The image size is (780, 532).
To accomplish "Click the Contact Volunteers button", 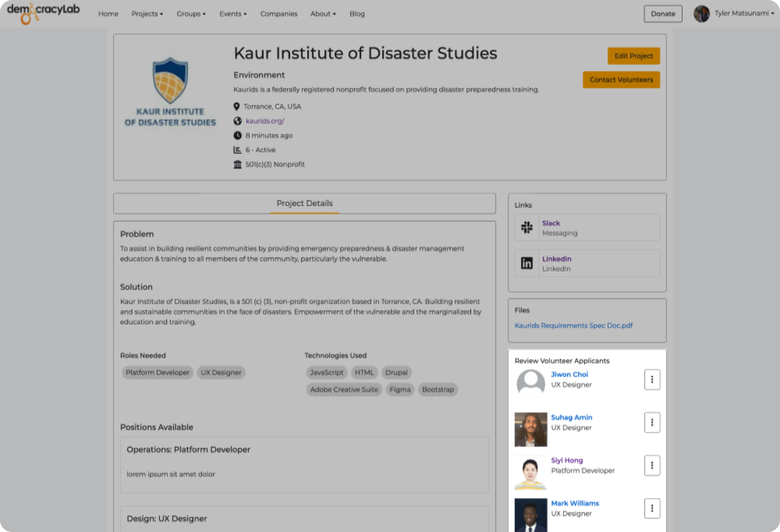I will click(621, 80).
